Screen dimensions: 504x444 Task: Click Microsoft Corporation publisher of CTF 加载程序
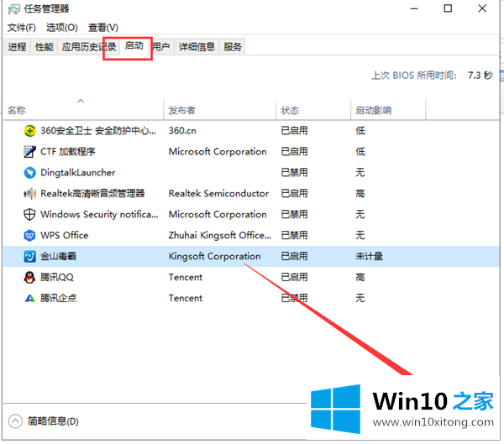point(218,152)
